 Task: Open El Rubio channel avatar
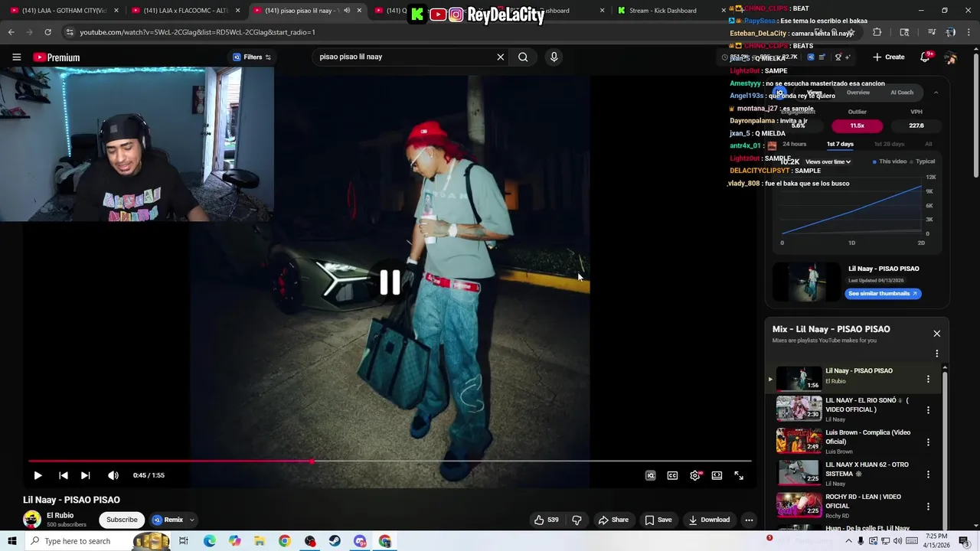pos(32,520)
